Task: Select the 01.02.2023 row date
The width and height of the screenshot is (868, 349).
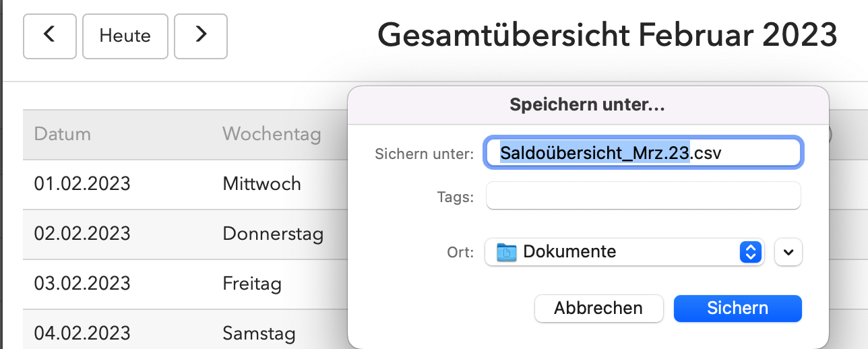Action: (82, 183)
